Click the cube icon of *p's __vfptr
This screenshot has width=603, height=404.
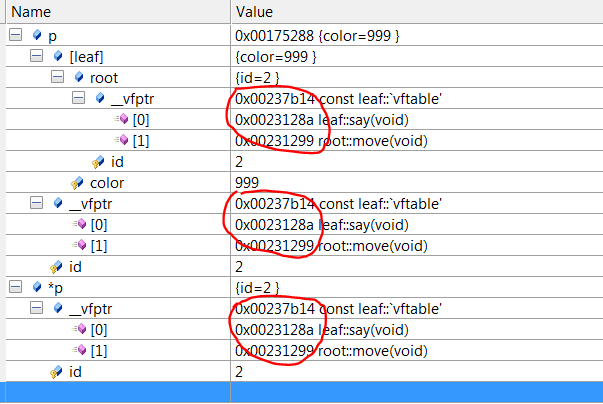pos(58,308)
